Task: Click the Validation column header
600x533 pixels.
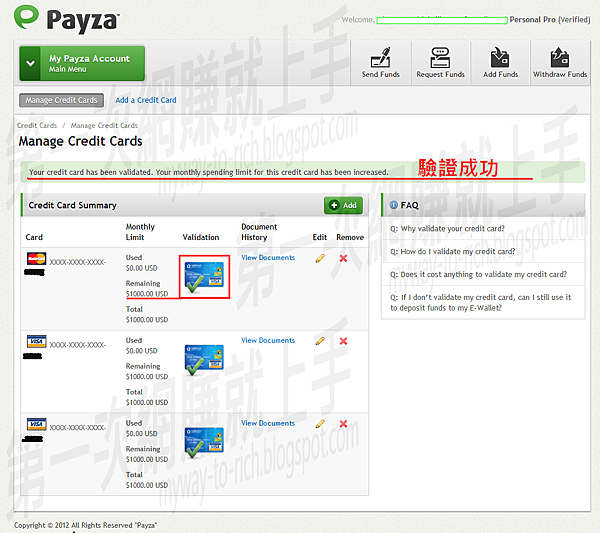Action: (x=201, y=237)
